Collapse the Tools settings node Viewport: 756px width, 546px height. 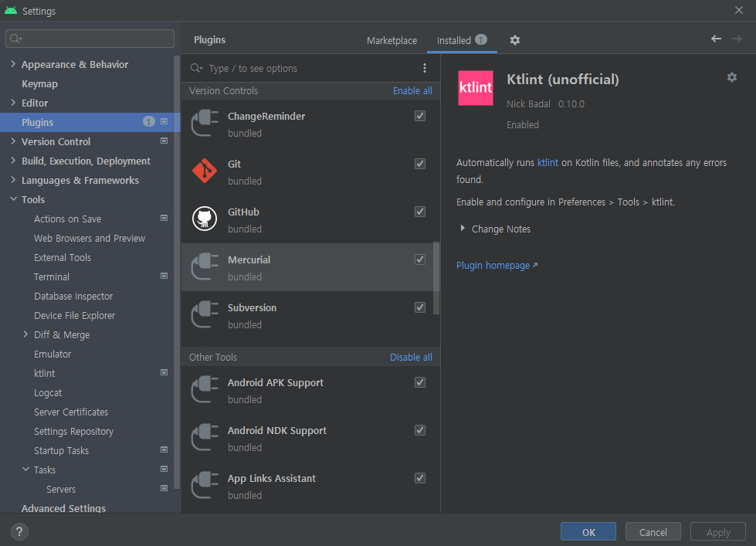[x=13, y=198]
